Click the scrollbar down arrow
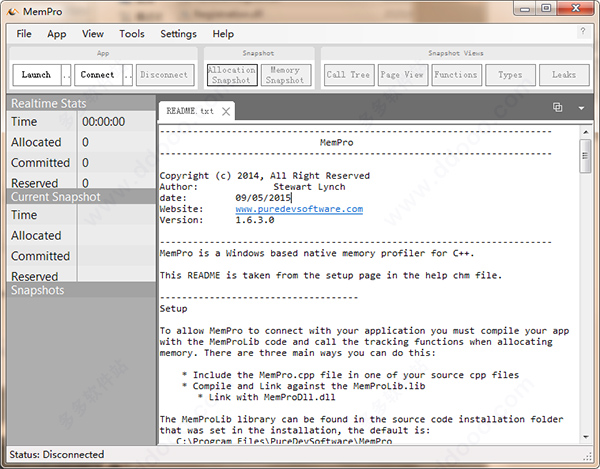 [586, 436]
